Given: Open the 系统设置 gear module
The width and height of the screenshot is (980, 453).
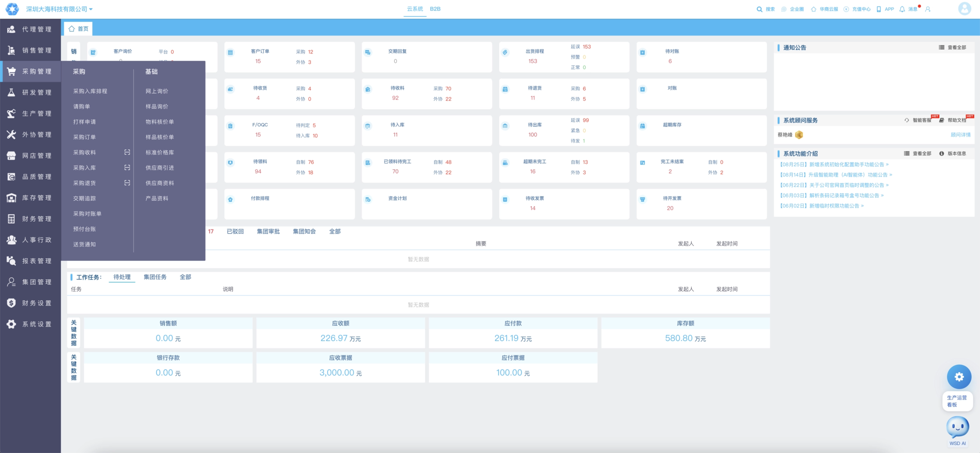Looking at the screenshot, I should click(30, 324).
